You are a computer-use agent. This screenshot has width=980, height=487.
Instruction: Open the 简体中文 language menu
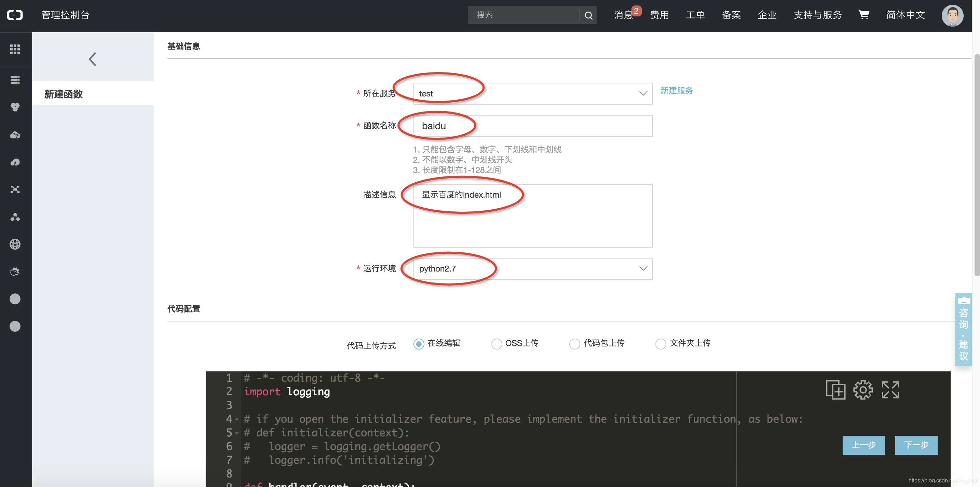(905, 15)
